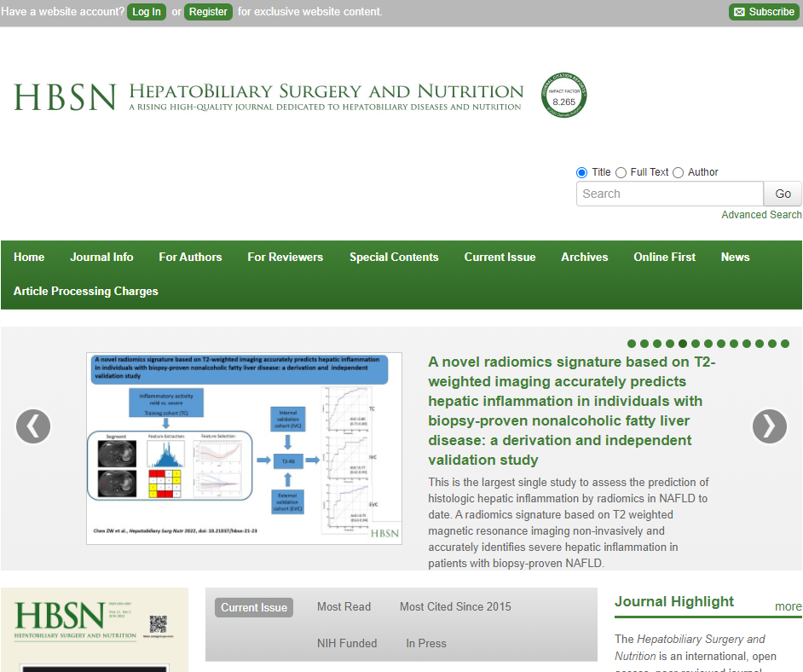Click the 'Journal Highlight' heading text
Screen dimensions: 803x672
tap(674, 601)
